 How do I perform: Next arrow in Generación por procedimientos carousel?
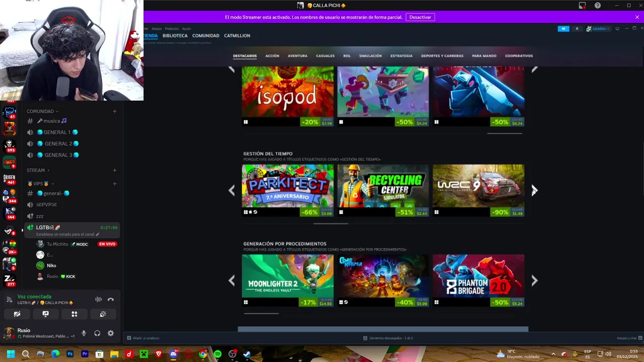[x=534, y=281]
